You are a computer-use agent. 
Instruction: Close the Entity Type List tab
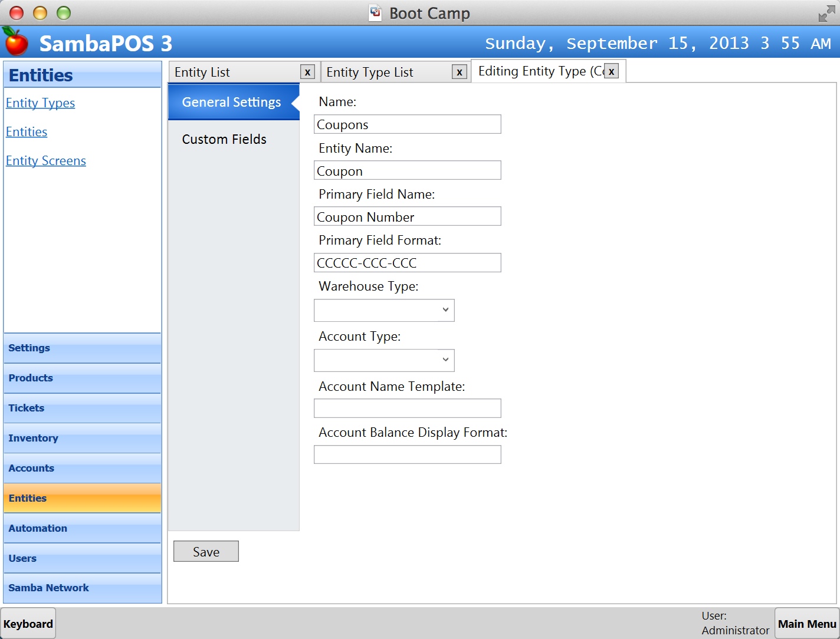(459, 72)
